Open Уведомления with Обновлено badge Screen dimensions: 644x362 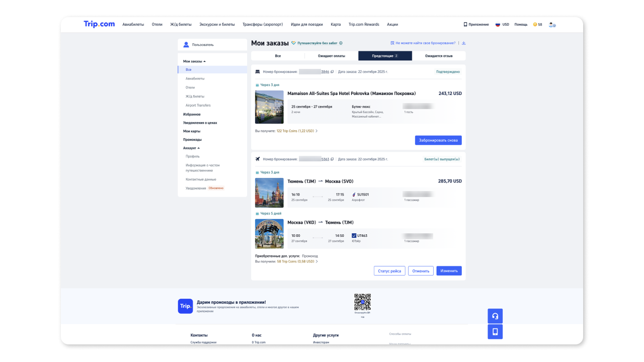pos(196,188)
